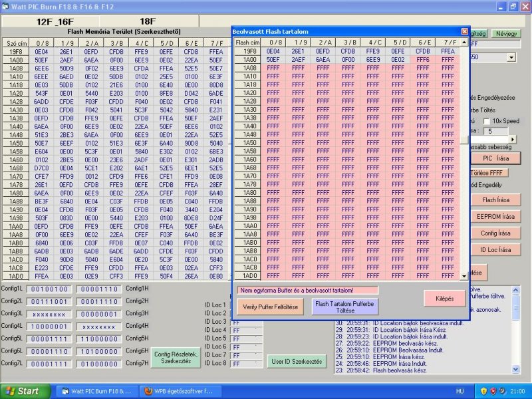Click the ID Loc 6 value field

246,347
